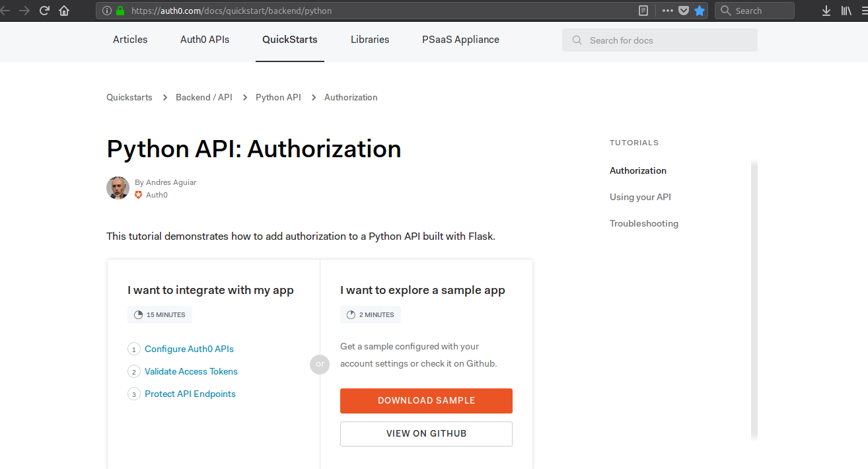Click step number 1 circle

pyautogui.click(x=134, y=349)
